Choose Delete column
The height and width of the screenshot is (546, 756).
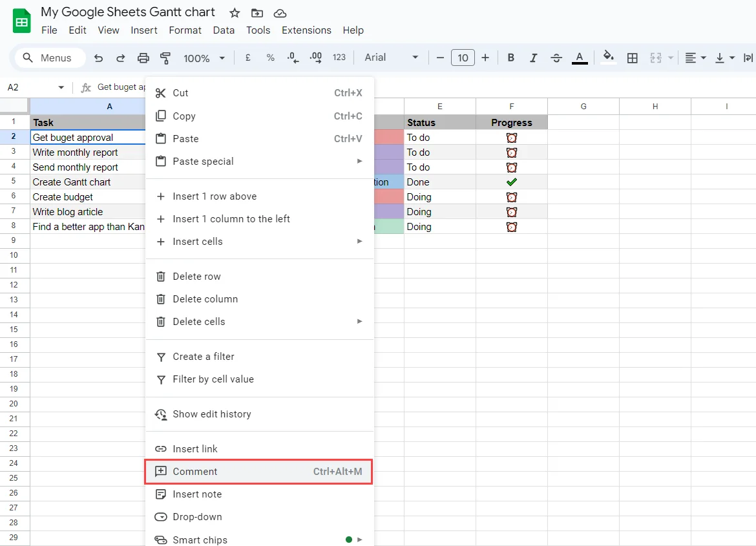(259, 299)
